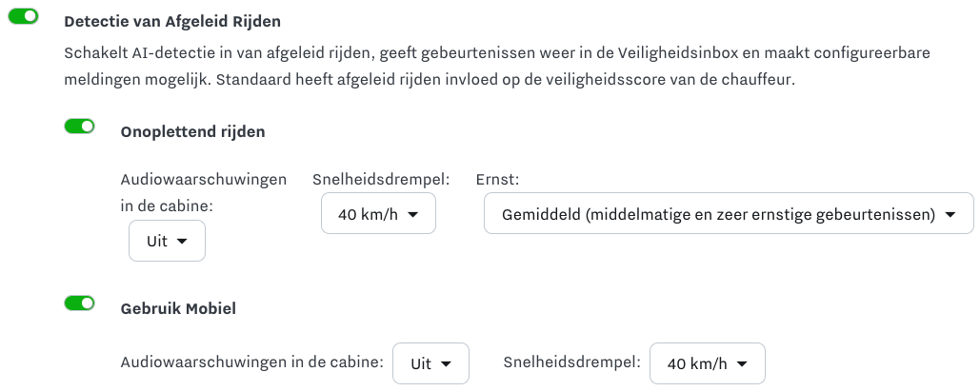
Task: Open Onoplettend rijden 40 km/h speed dropdown
Action: pyautogui.click(x=378, y=214)
